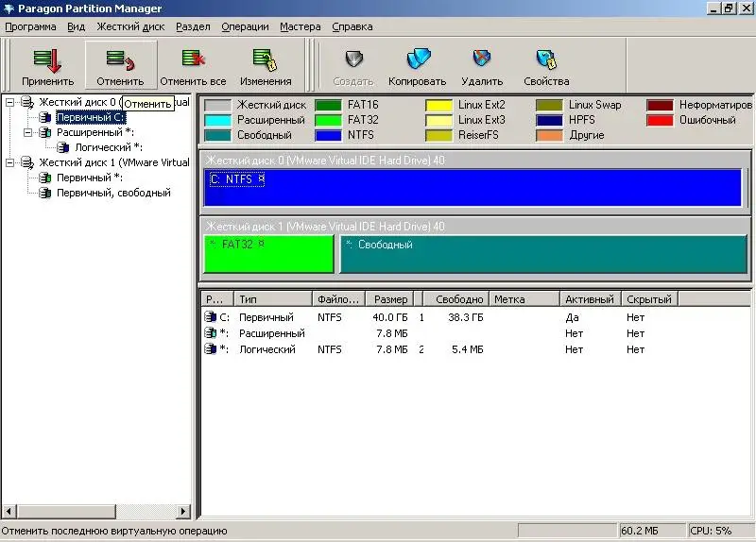756x542 pixels.
Task: Click the Paragon title bar app icon
Action: [x=9, y=8]
